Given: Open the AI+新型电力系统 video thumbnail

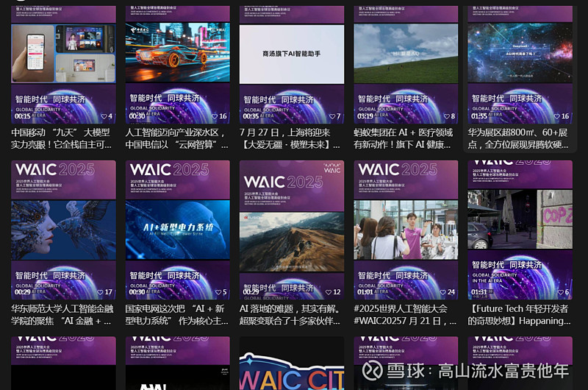Looking at the screenshot, I should coord(178,230).
